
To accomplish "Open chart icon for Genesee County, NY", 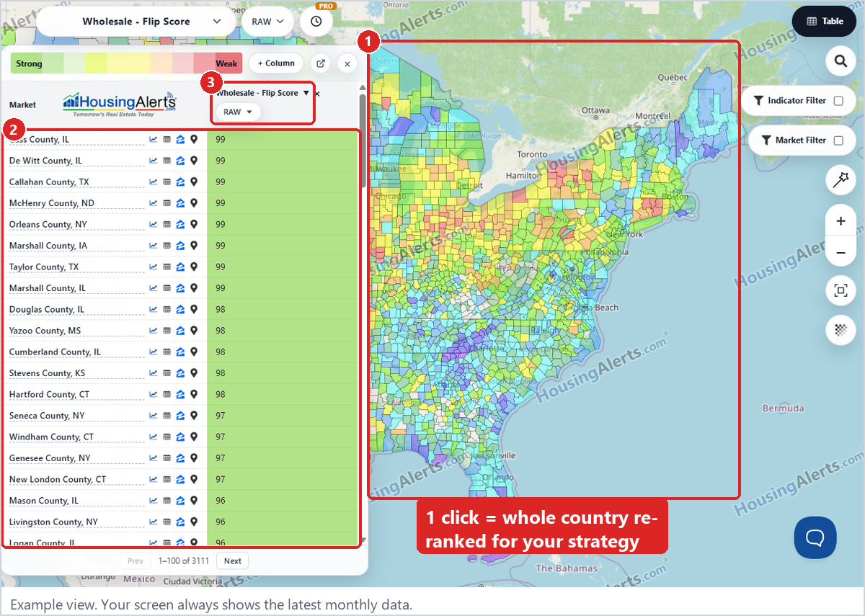I will 154,458.
